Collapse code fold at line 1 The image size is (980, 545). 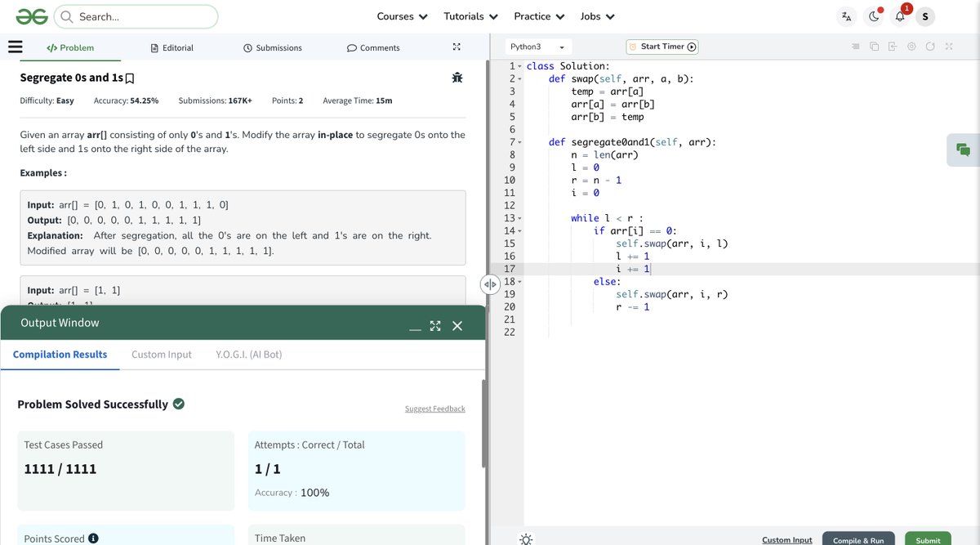pos(519,66)
